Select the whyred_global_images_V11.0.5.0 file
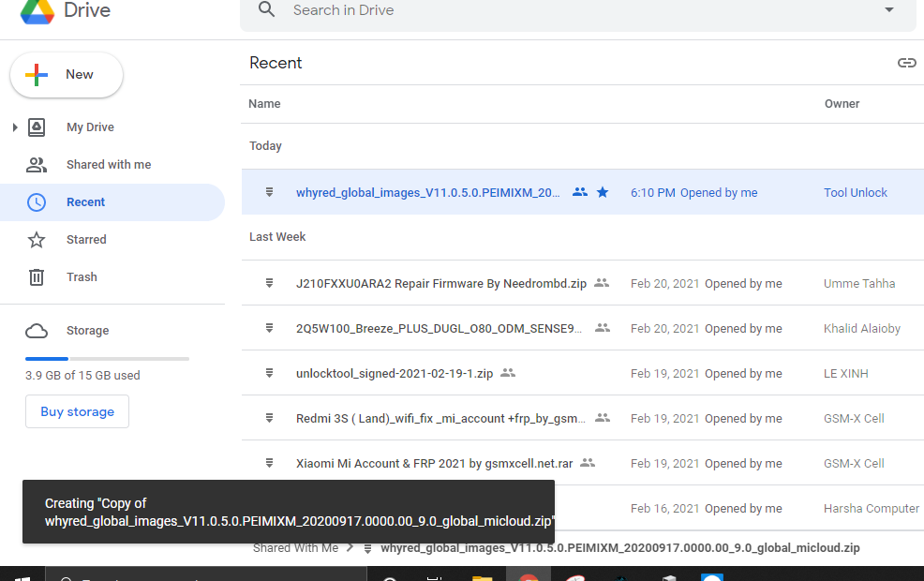 (x=428, y=193)
